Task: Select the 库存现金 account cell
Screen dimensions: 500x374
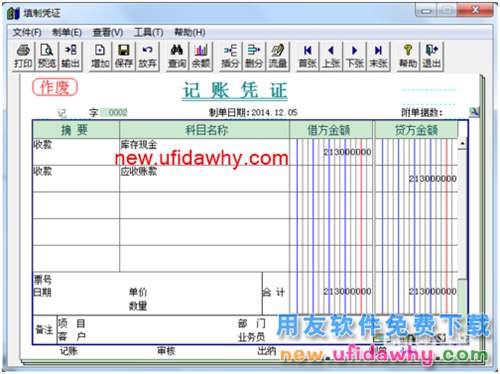Action: point(204,152)
